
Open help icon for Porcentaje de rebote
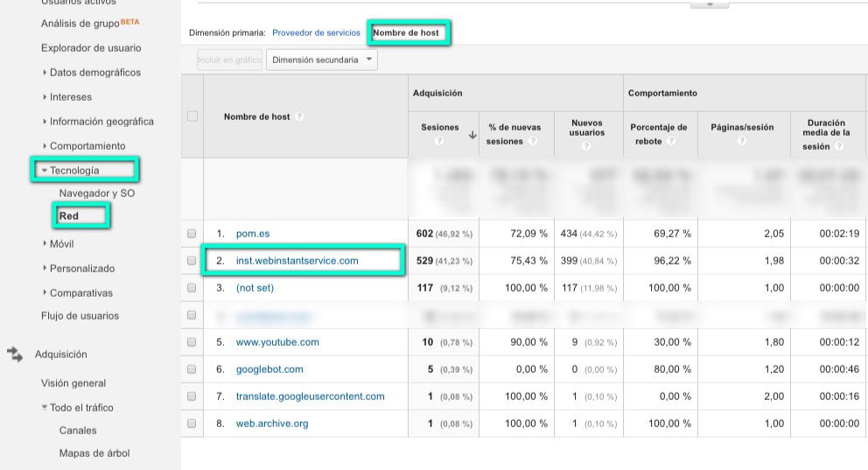(x=671, y=141)
